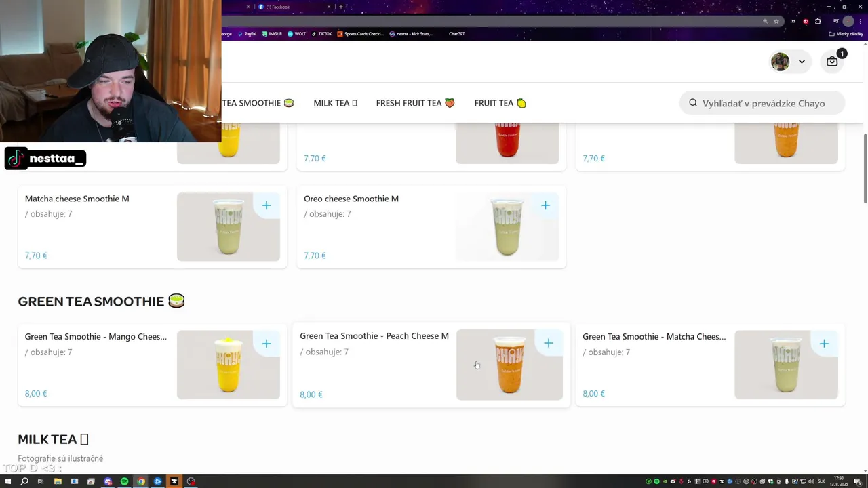Open the taskbar clock and date
The width and height of the screenshot is (868, 488).
coord(839,481)
